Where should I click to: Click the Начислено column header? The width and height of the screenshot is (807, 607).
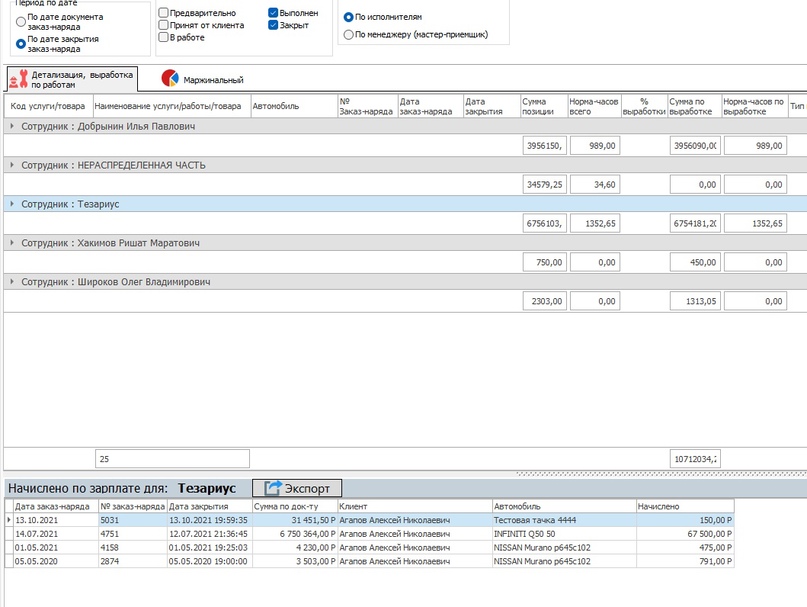(685, 506)
